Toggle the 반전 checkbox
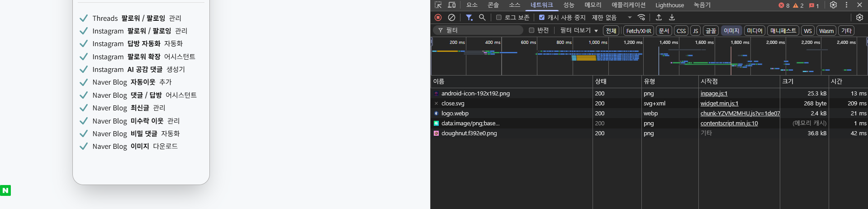 pos(531,30)
